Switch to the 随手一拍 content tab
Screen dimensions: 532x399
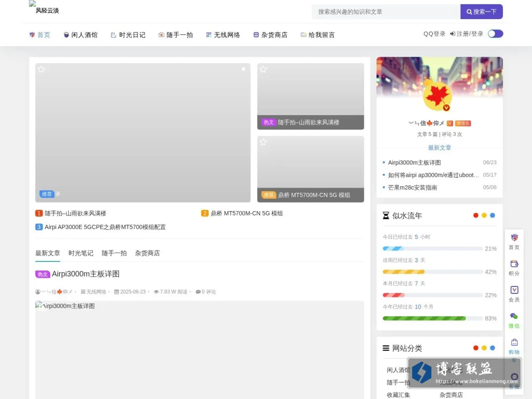(114, 253)
